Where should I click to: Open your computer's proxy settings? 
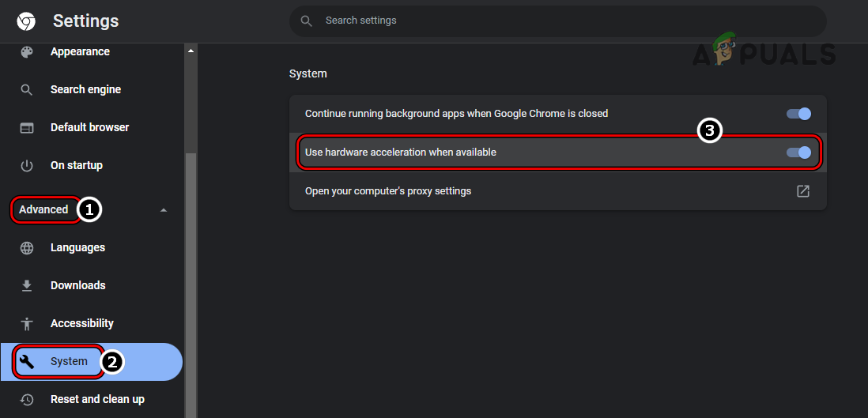coord(387,190)
